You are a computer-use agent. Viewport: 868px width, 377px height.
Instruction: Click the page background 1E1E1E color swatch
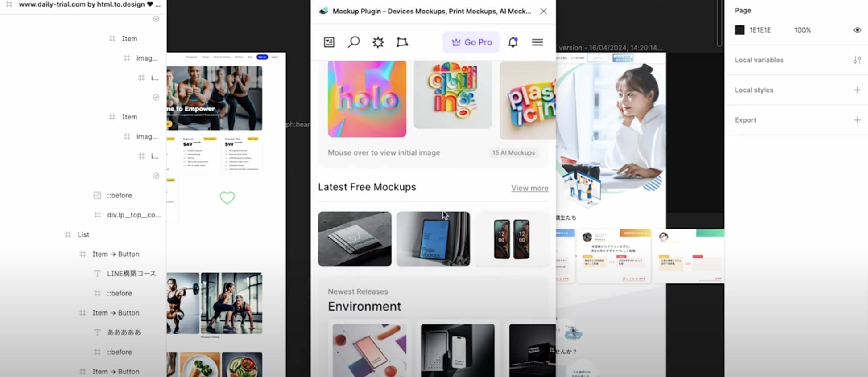tap(740, 30)
